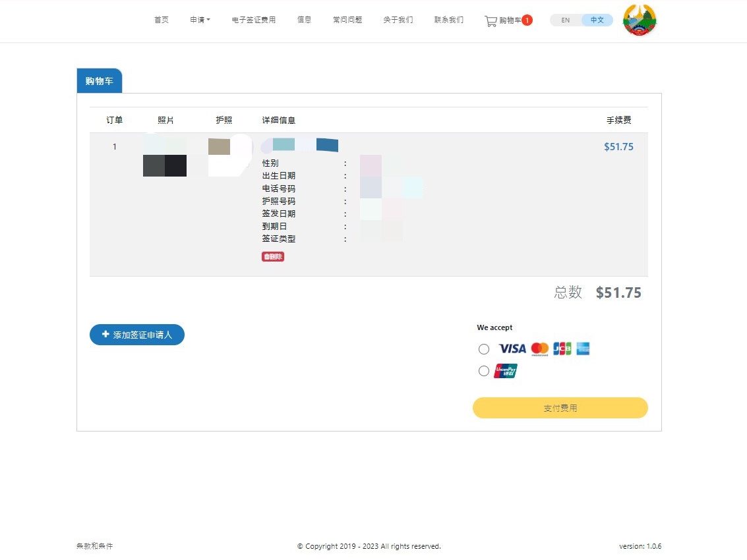Select the UnionPay payment radio button
747x560 pixels.
pos(483,371)
